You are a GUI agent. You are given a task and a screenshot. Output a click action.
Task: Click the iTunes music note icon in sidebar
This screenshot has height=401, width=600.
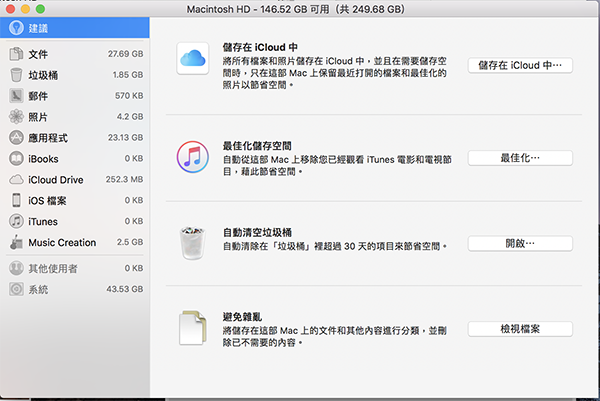tap(16, 221)
